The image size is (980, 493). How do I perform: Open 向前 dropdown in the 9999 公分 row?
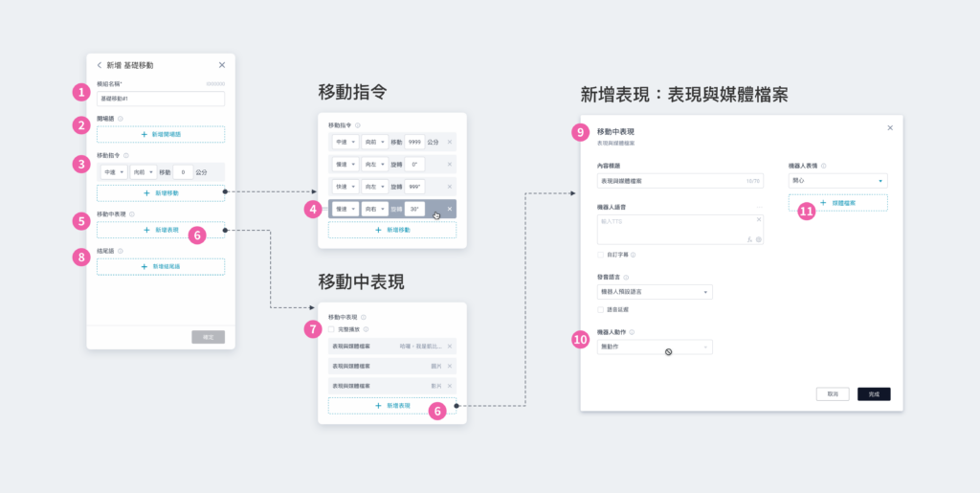[375, 142]
